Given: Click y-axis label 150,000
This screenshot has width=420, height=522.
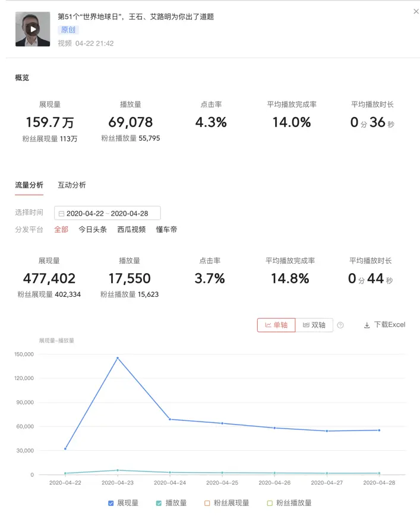Looking at the screenshot, I should (24, 354).
